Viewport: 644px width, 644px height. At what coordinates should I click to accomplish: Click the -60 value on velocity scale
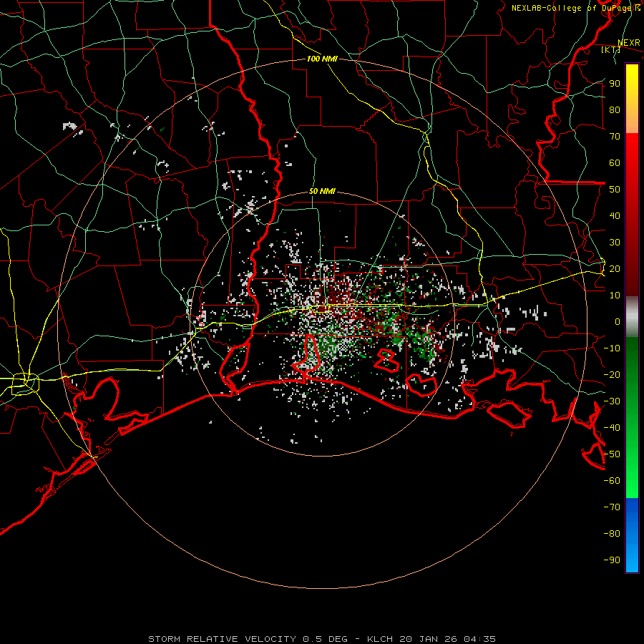(x=612, y=481)
